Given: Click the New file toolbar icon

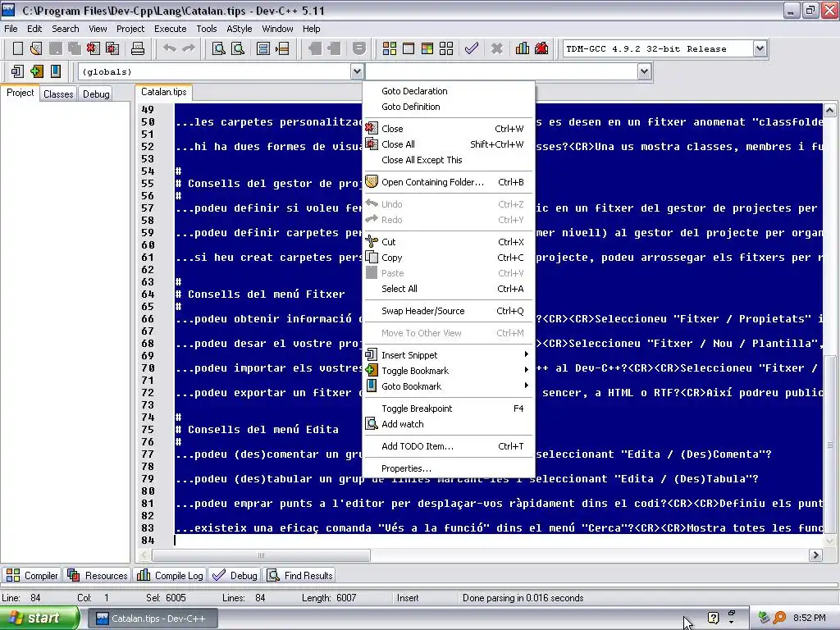Looking at the screenshot, I should (x=18, y=48).
